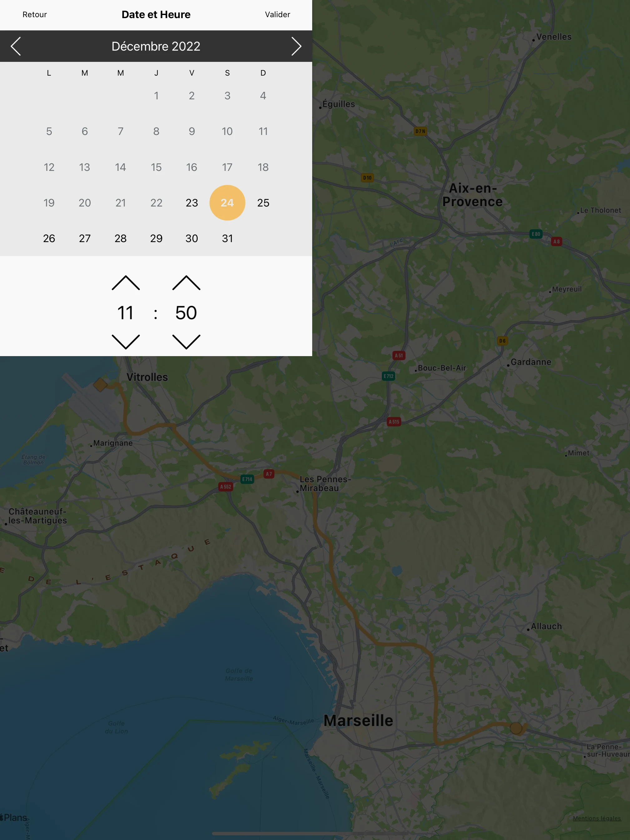Screen dimensions: 630x840
Task: Choose December 27
Action: pyautogui.click(x=85, y=238)
